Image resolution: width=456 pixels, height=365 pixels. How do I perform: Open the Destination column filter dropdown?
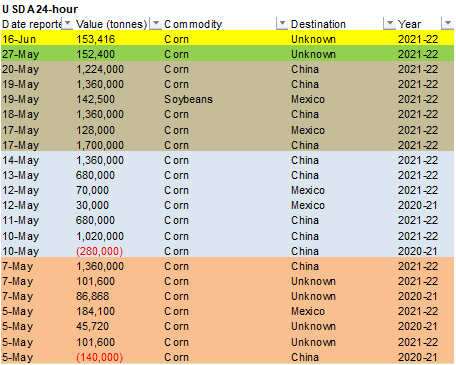389,24
